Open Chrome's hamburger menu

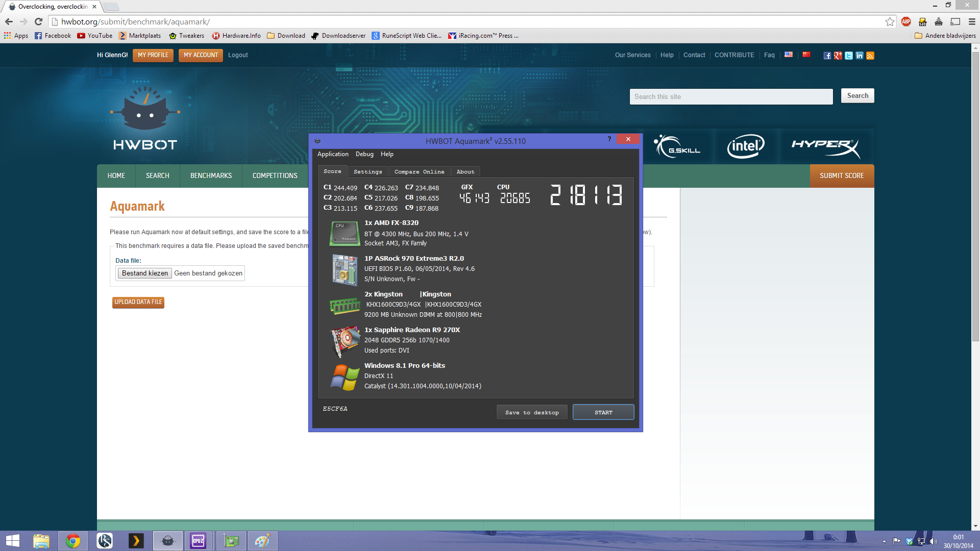tap(972, 21)
